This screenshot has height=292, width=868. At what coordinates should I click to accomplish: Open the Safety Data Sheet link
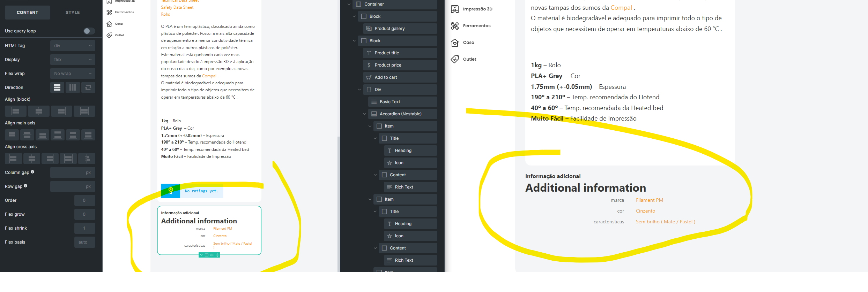(177, 7)
